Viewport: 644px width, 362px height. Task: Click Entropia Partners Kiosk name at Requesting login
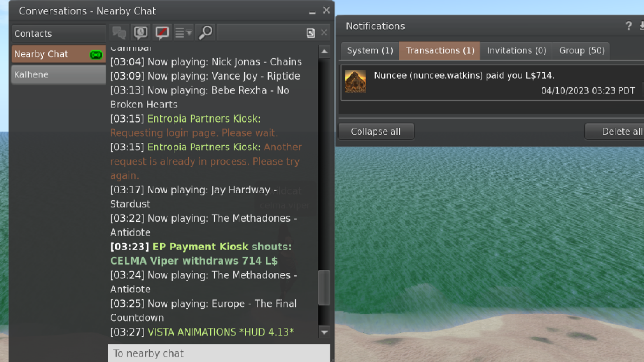coord(204,119)
